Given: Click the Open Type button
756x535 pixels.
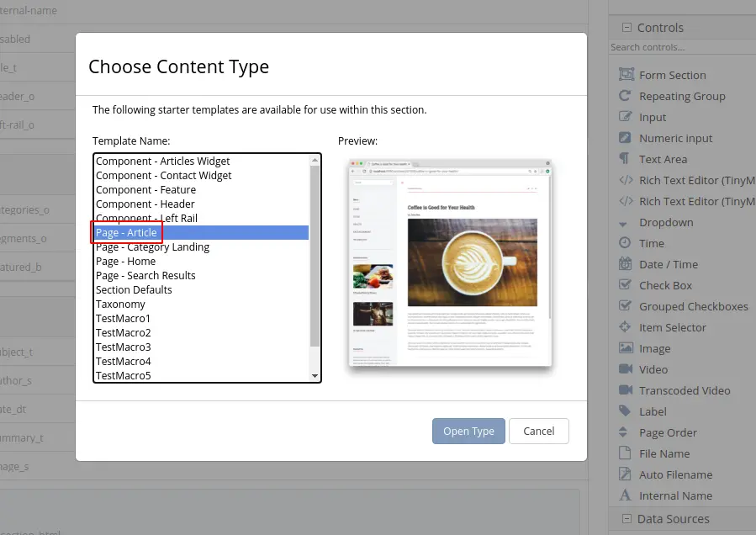Looking at the screenshot, I should click(x=468, y=432).
